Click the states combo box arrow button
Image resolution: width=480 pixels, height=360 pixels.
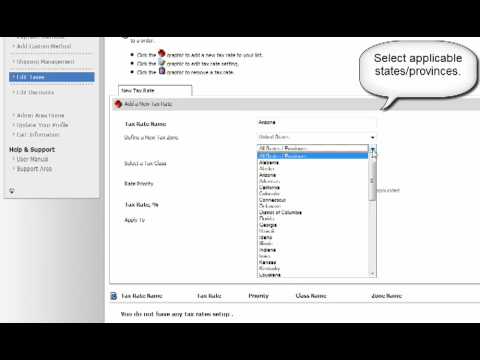coord(372,149)
